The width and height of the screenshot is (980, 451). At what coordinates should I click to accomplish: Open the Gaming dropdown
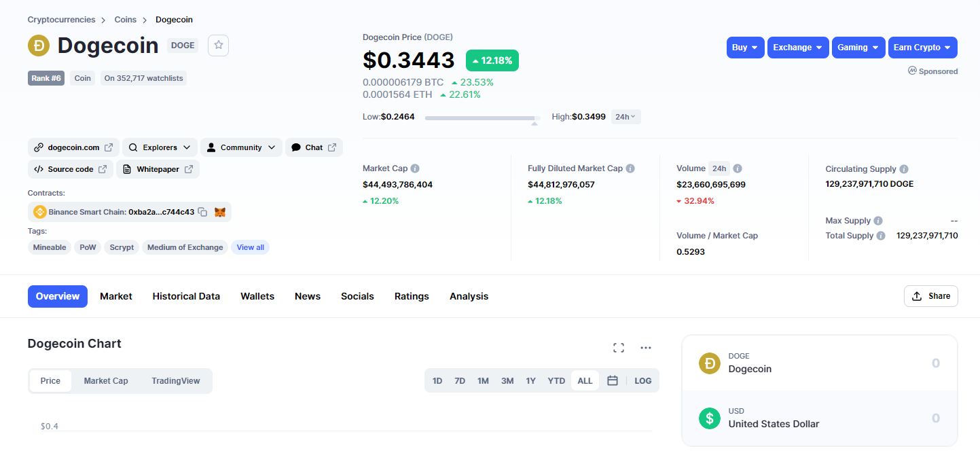click(858, 48)
